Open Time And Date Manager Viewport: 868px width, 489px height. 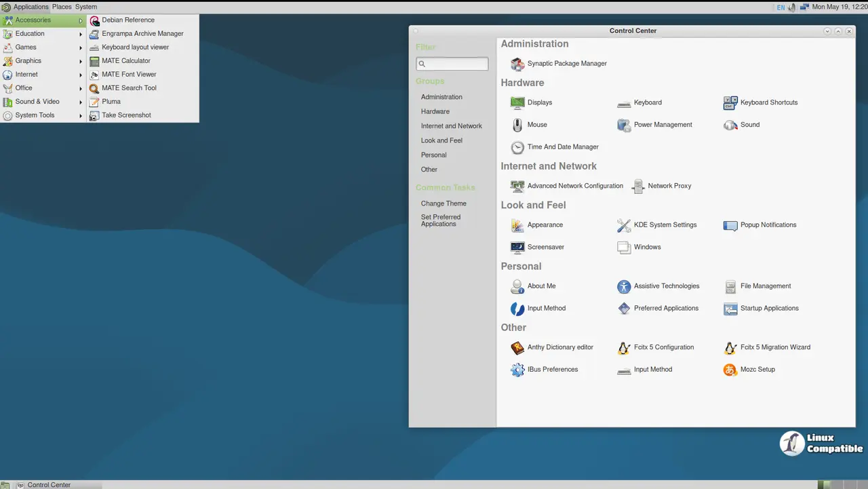[563, 146]
